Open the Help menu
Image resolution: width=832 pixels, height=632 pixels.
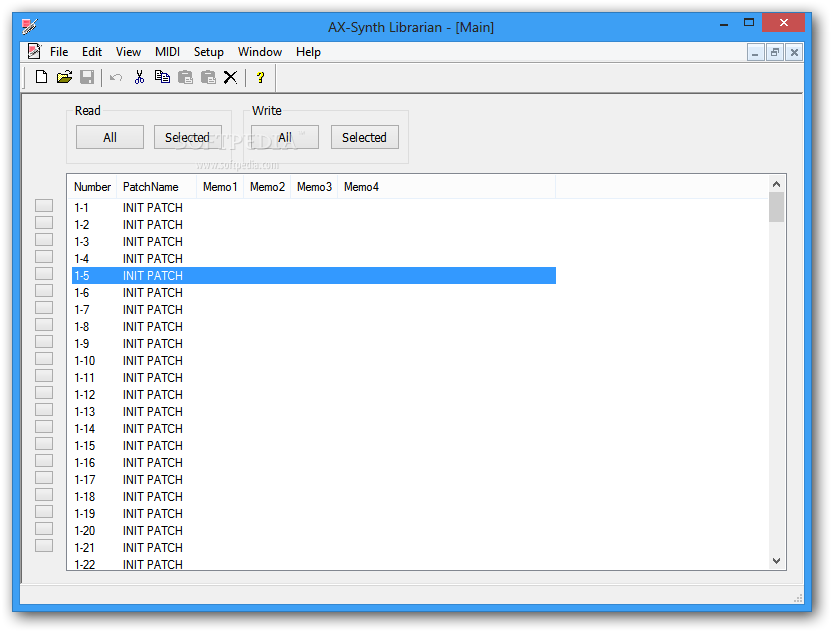pos(308,52)
